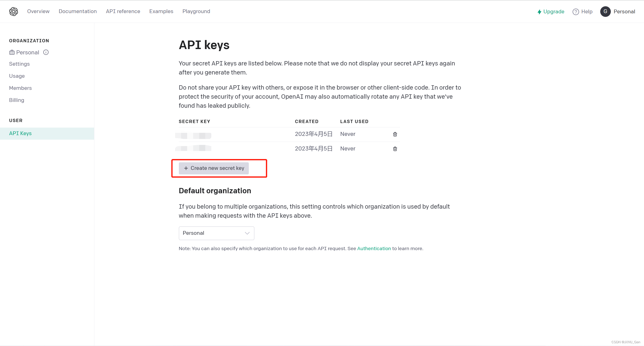The image size is (644, 346).
Task: Click the briefcase icon next to Personal
Action: click(x=12, y=52)
